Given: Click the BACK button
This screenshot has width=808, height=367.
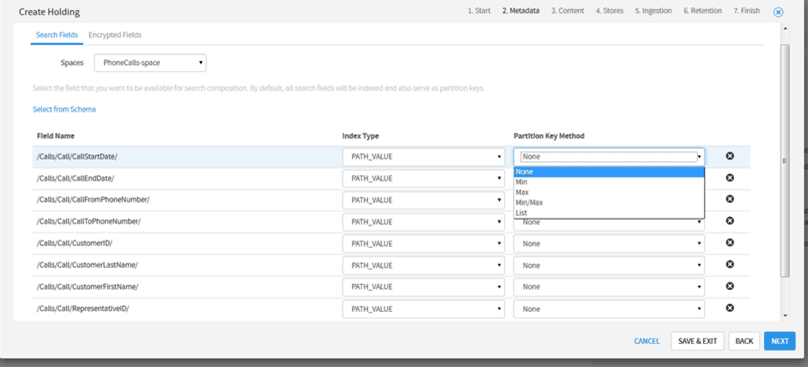Looking at the screenshot, I should [x=744, y=341].
